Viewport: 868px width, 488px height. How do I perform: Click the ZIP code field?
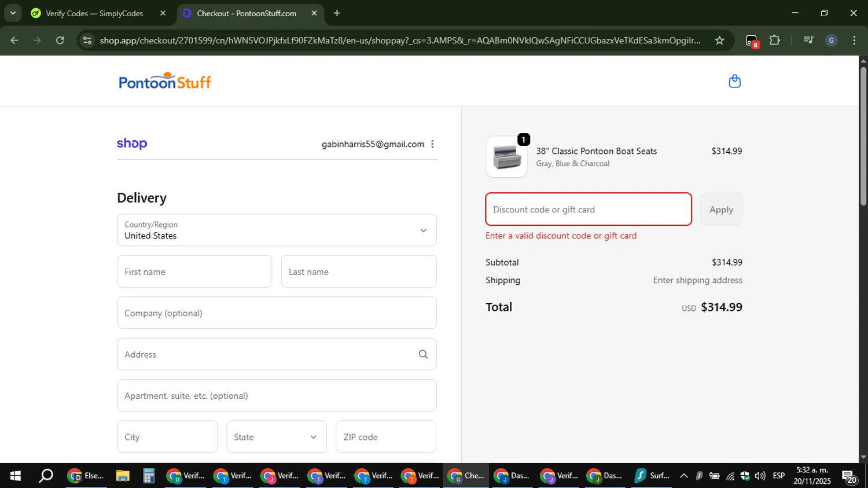click(x=386, y=437)
